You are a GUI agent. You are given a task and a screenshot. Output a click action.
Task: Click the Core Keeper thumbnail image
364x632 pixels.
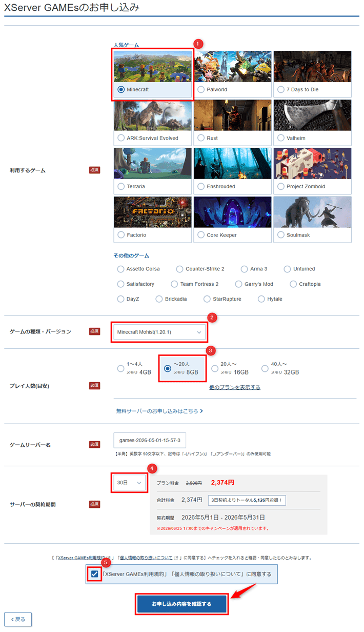233,212
